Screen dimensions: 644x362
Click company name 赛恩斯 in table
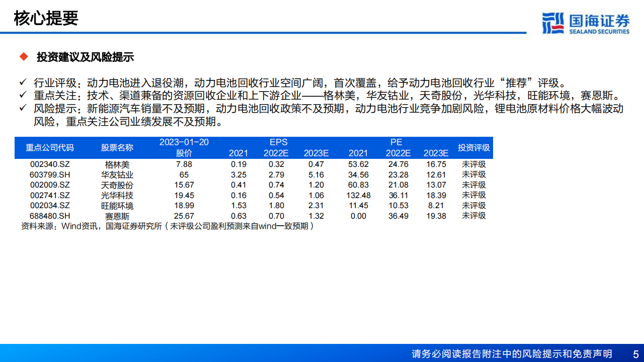click(117, 216)
